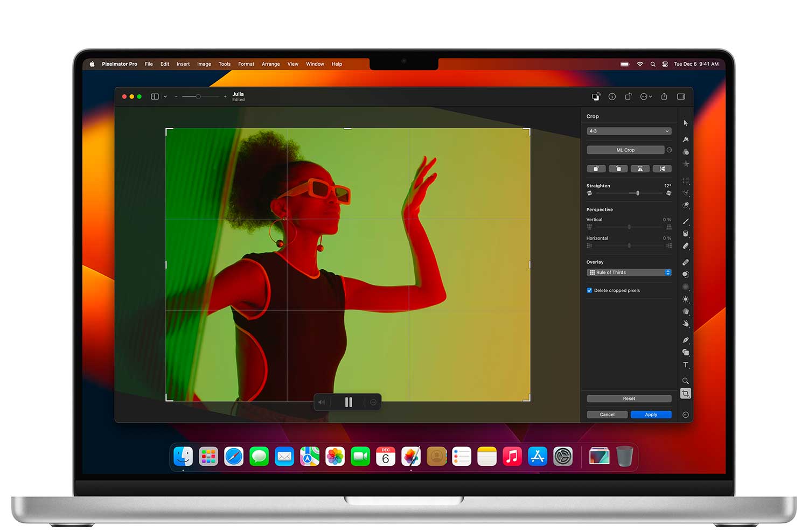
Task: Expand the sidebar view options chevron
Action: coord(165,97)
